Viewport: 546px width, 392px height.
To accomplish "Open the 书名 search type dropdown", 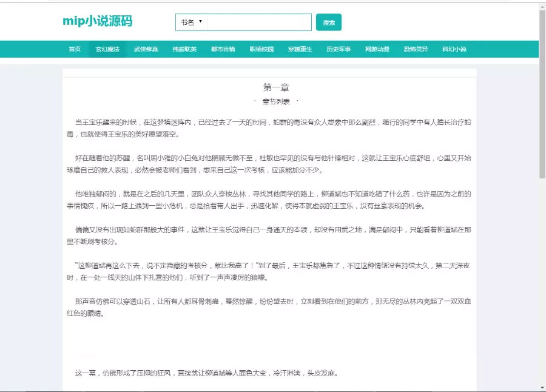I will [191, 22].
